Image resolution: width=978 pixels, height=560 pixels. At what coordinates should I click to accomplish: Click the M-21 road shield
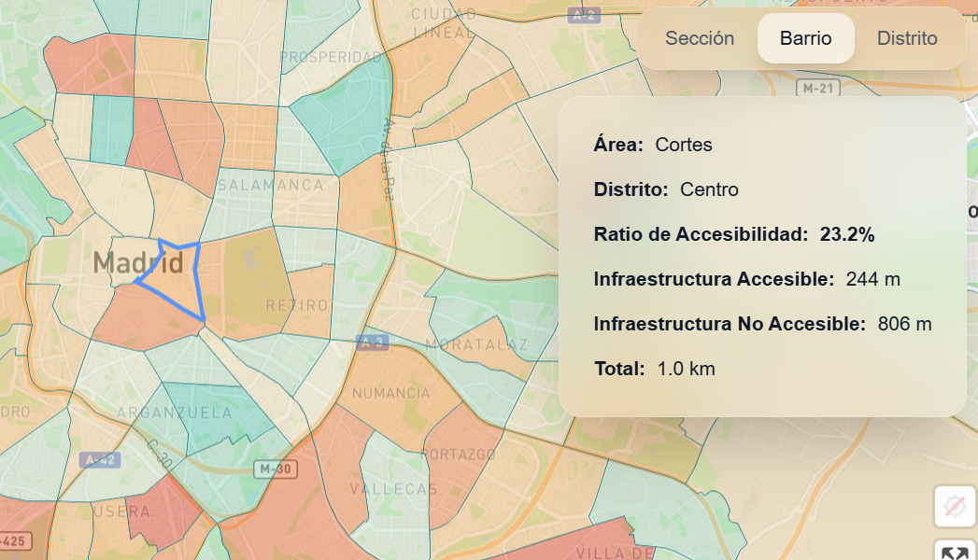(x=820, y=89)
